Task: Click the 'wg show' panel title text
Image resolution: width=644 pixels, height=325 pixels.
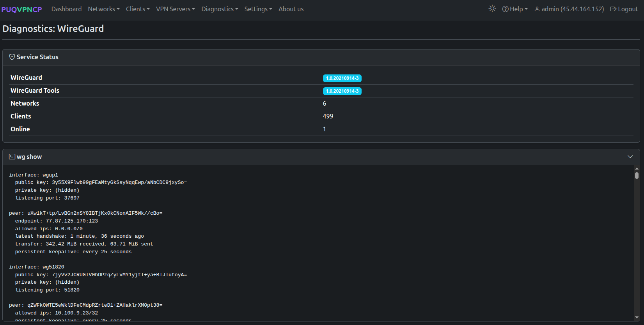Action: (29, 157)
